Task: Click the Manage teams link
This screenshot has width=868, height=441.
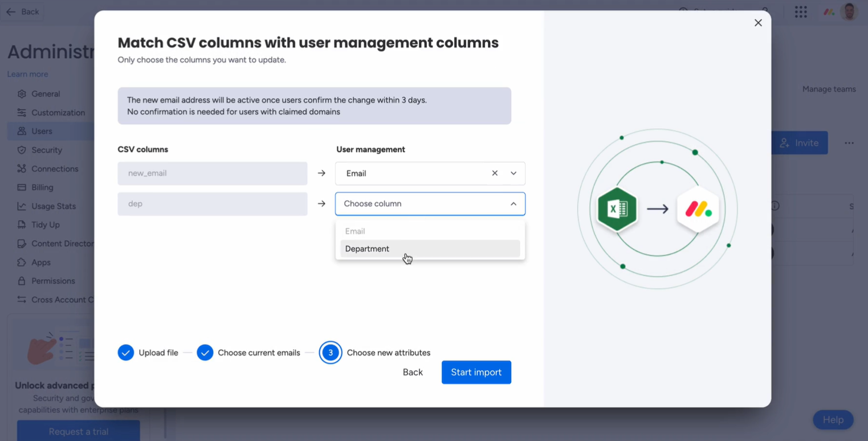Action: click(x=829, y=89)
